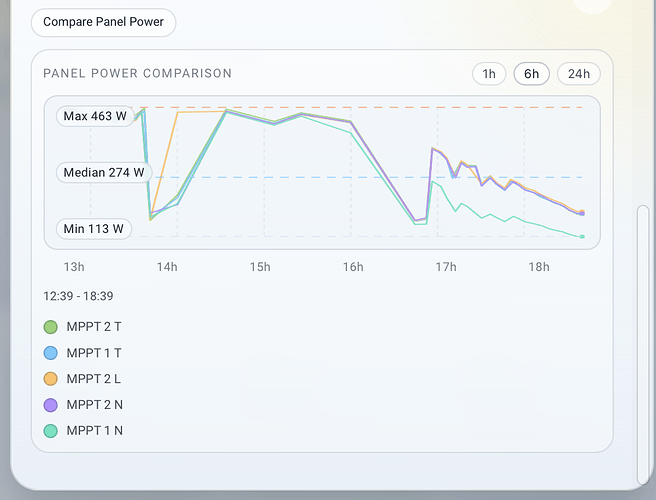Click the 12:39 - 18:39 time range text
The height and width of the screenshot is (500, 656).
click(78, 296)
